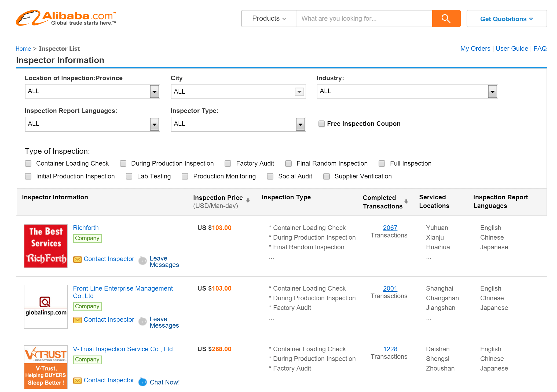Tick During Production Inspection checkbox
The width and height of the screenshot is (557, 392).
[x=123, y=163]
